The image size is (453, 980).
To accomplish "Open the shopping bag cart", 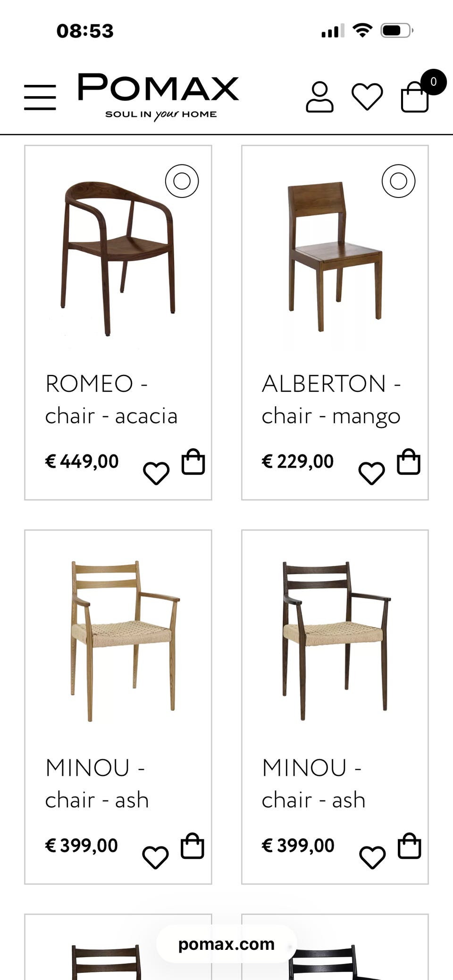I will pyautogui.click(x=415, y=97).
